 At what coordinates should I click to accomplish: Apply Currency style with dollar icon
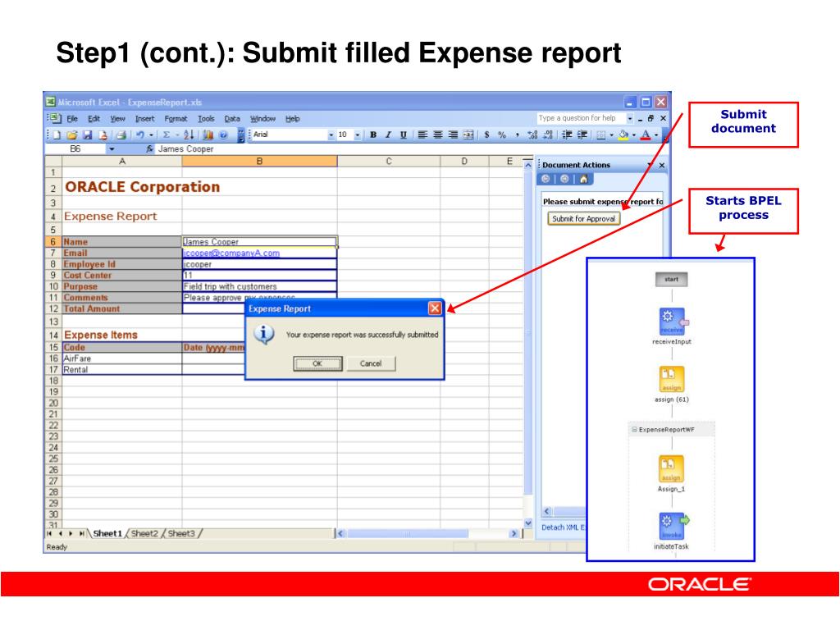[x=486, y=135]
